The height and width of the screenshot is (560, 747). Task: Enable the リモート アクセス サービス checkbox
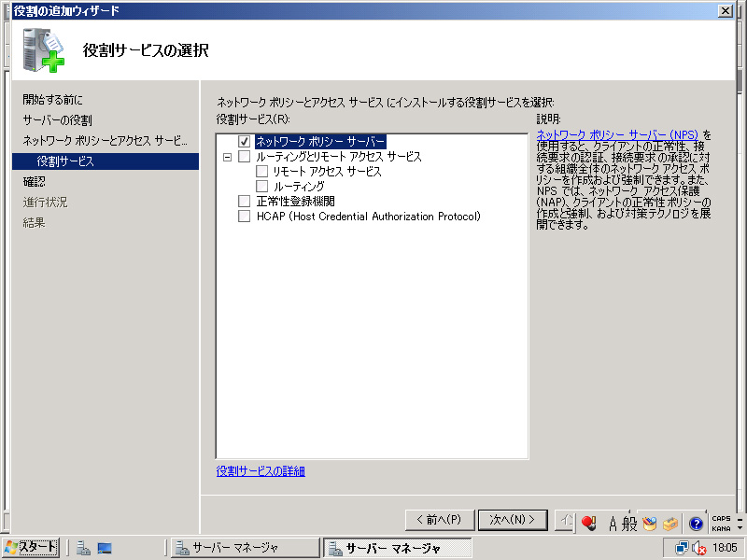pos(262,172)
